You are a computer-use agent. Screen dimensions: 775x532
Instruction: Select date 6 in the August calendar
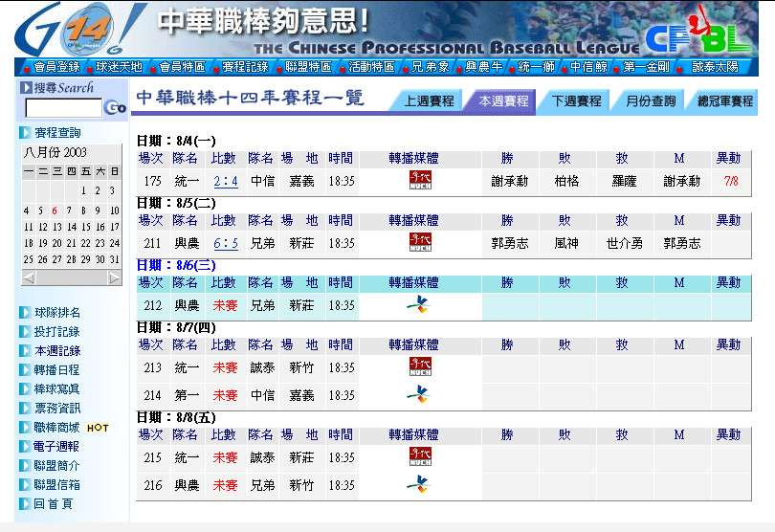55,211
